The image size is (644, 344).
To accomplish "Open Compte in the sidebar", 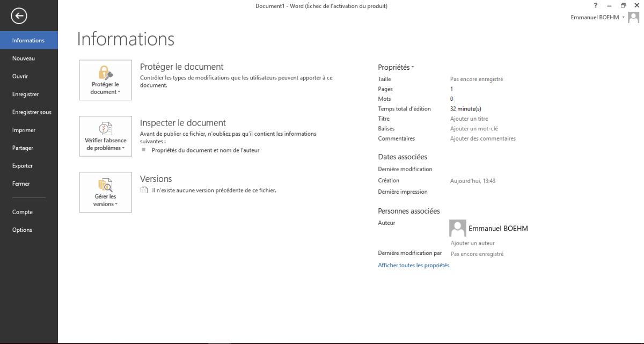I will (29, 212).
